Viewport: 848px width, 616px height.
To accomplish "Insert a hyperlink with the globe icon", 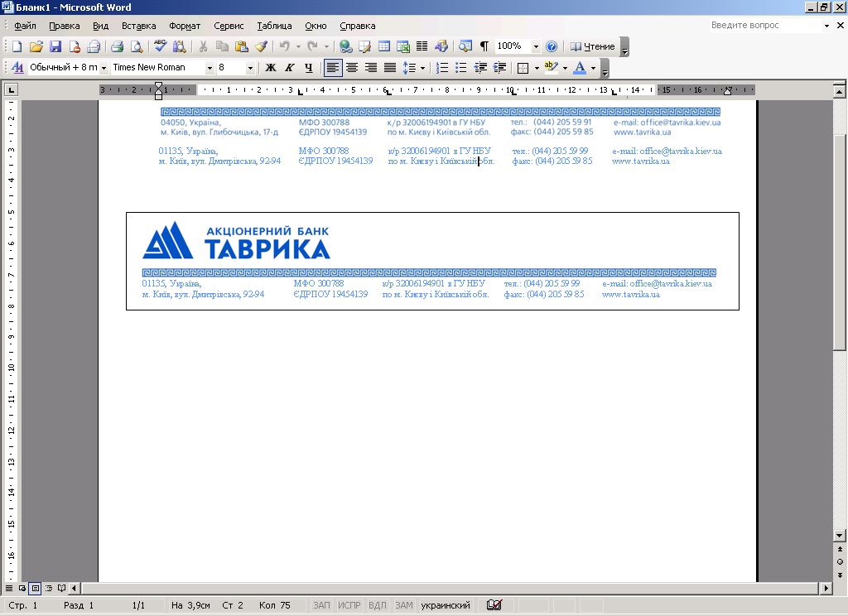I will point(346,46).
